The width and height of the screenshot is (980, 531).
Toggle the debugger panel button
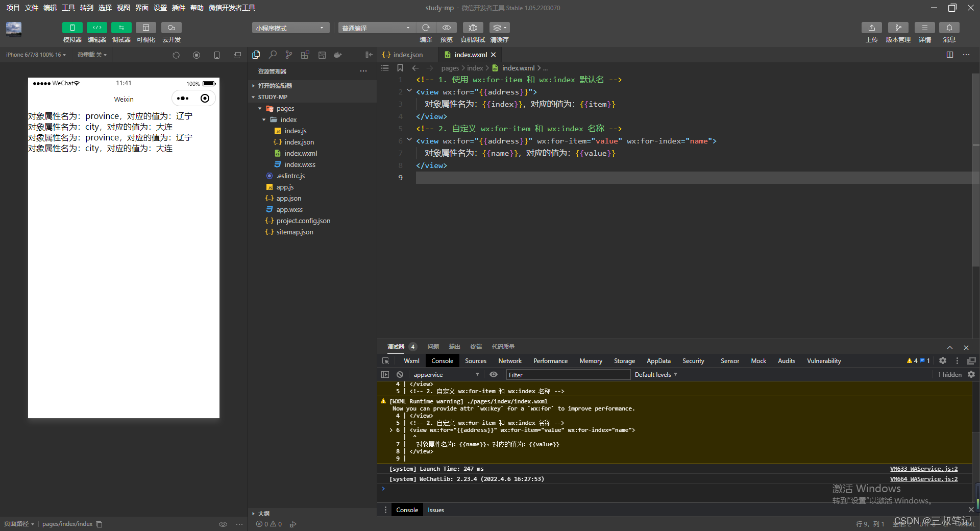click(121, 28)
